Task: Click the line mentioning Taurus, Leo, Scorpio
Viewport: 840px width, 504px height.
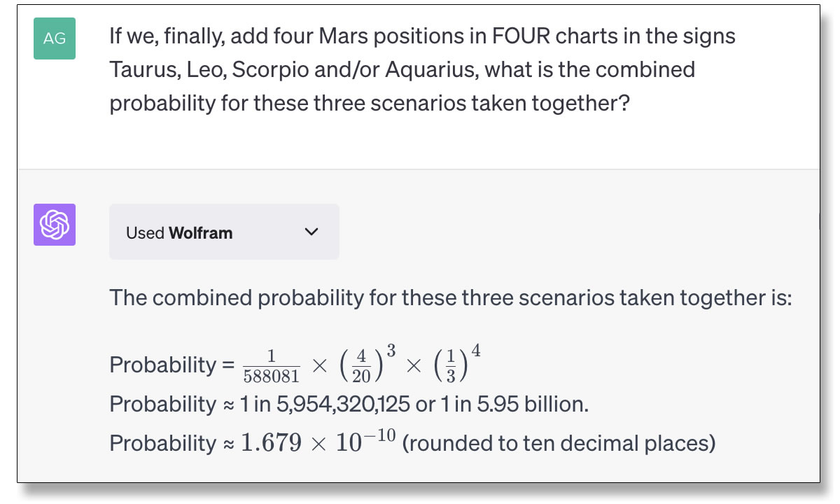Action: [402, 70]
